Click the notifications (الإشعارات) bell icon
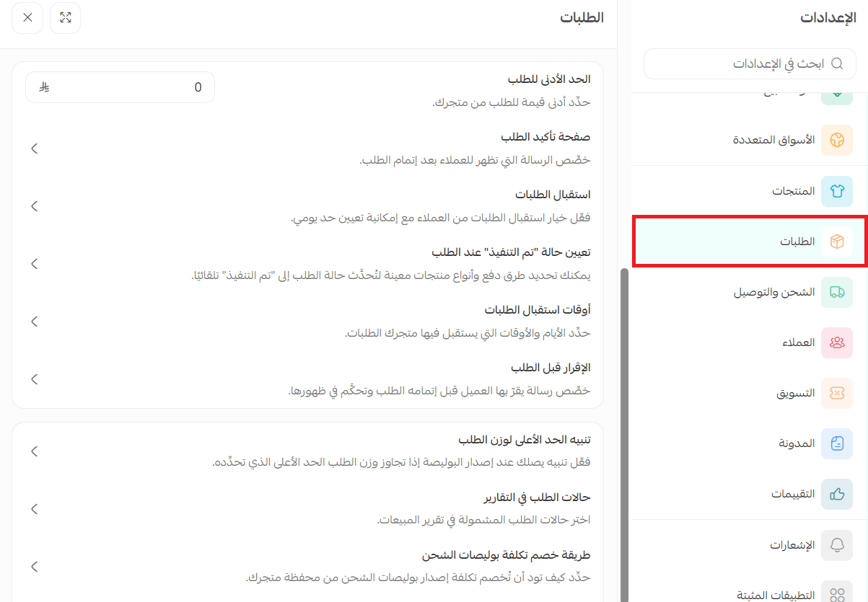Viewport: 868px width, 602px height. pos(837,545)
